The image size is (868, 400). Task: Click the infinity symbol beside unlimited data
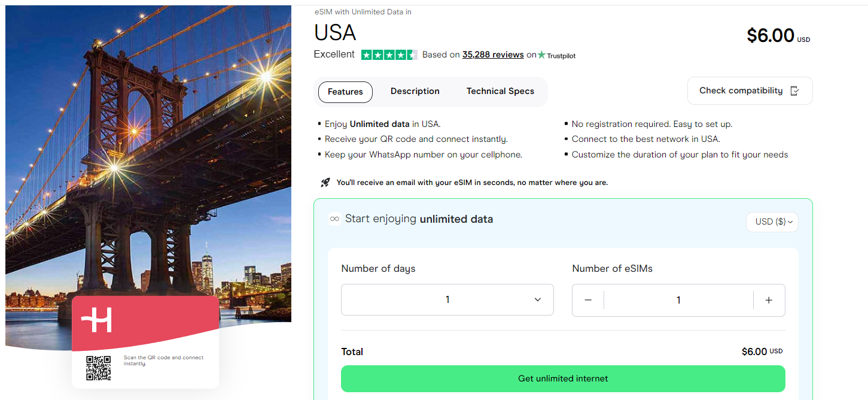tap(334, 219)
